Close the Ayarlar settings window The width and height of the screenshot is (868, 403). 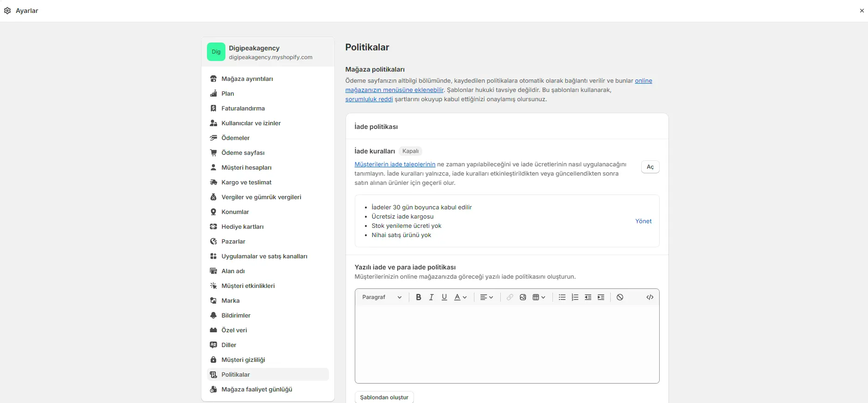(862, 11)
